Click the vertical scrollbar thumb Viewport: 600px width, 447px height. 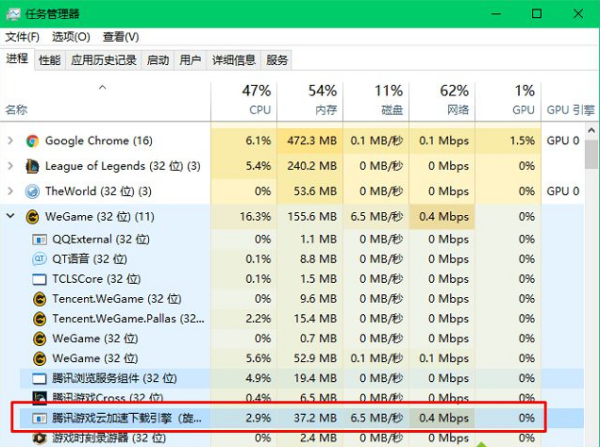[592, 154]
